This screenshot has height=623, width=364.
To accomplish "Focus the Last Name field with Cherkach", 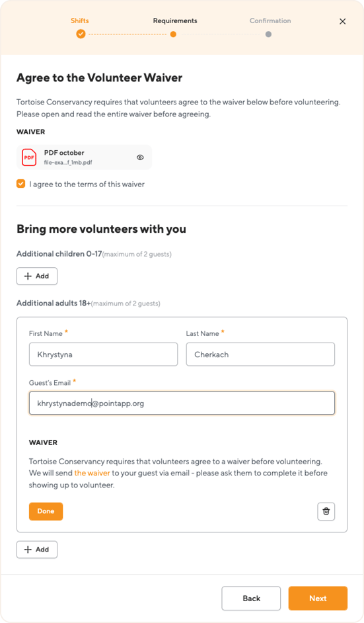I will pyautogui.click(x=260, y=354).
